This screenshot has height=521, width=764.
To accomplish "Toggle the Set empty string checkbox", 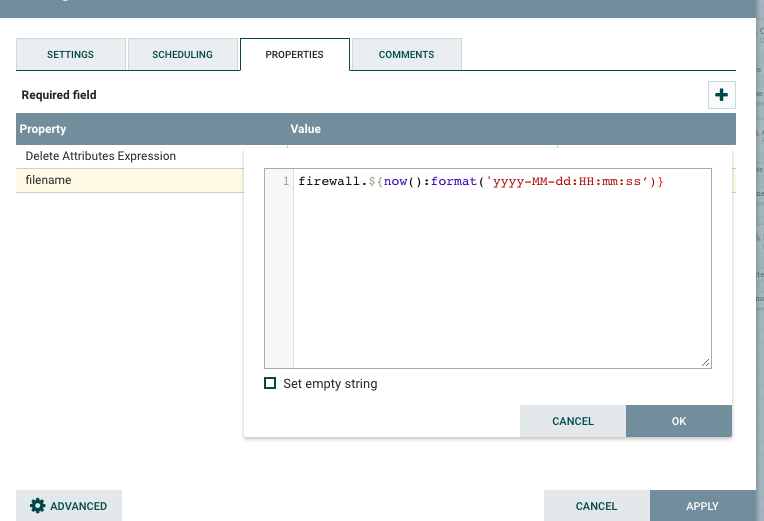I will pos(270,383).
